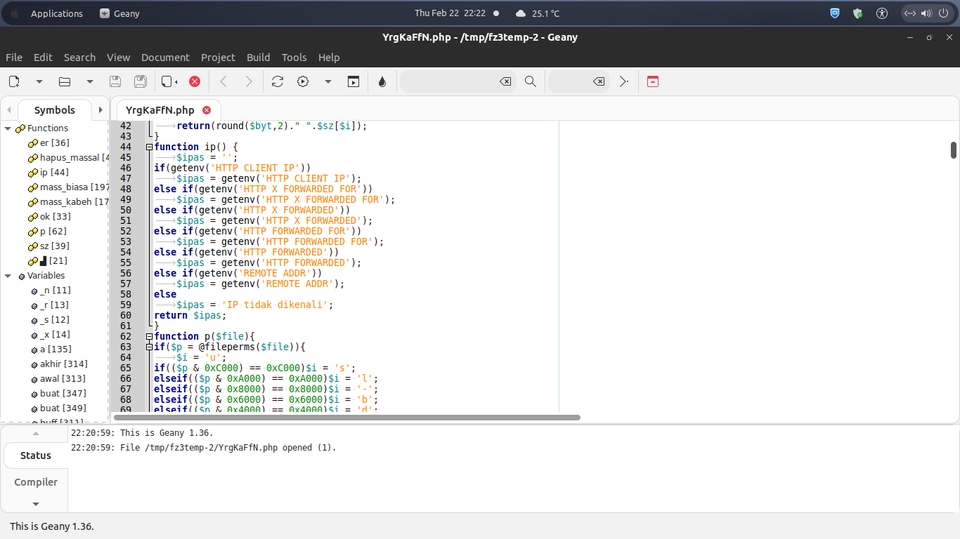Close current file red toolbar icon

point(195,81)
